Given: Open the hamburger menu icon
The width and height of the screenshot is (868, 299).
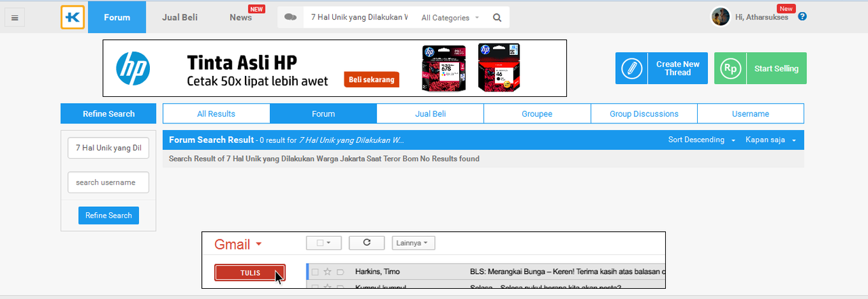Looking at the screenshot, I should click(15, 18).
